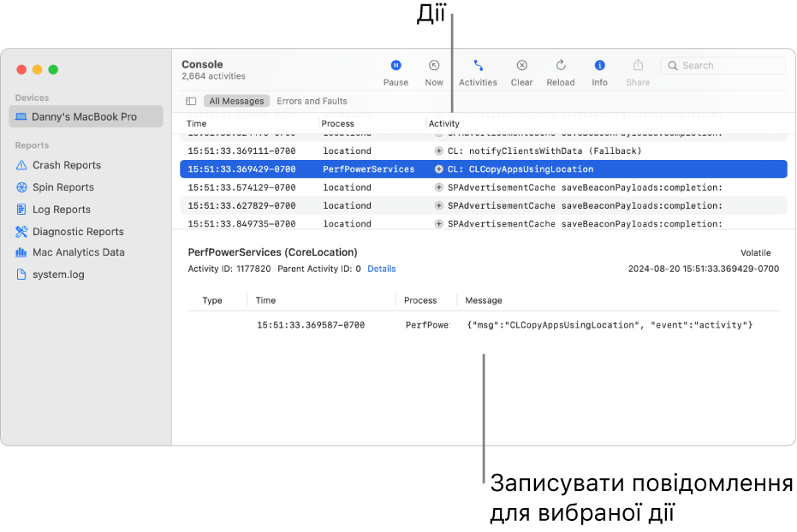Sort by the Process column header
Viewport: 797px width, 532px height.
pos(337,124)
